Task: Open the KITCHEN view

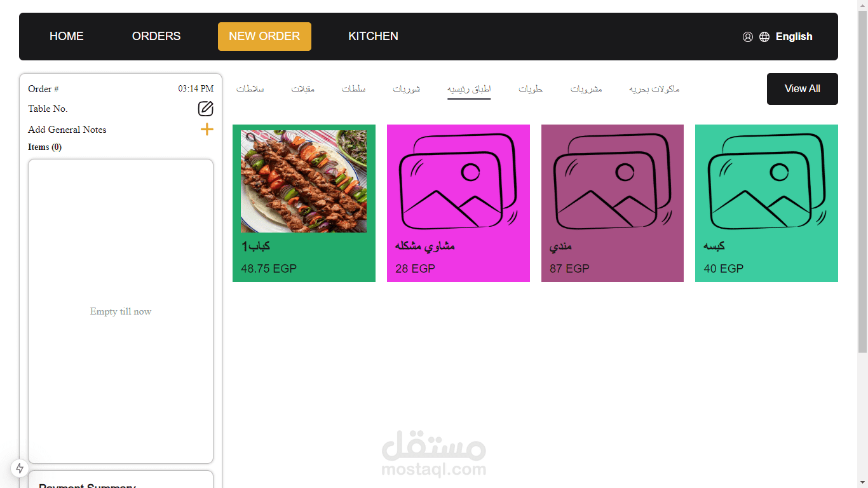Action: [374, 36]
